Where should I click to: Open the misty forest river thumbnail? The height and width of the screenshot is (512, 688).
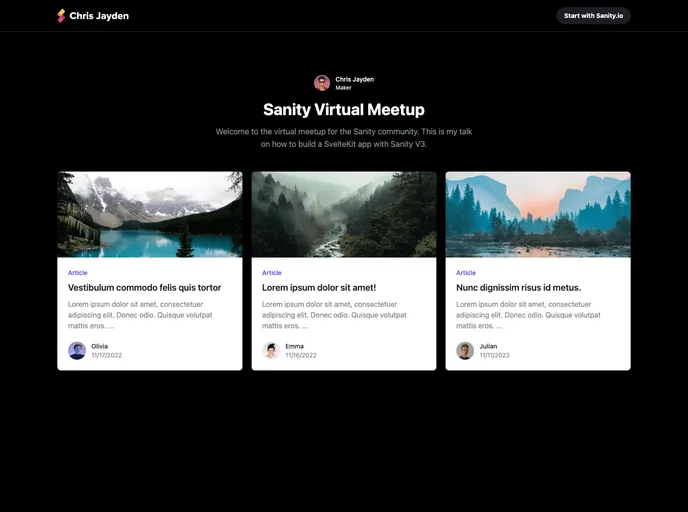pos(344,214)
